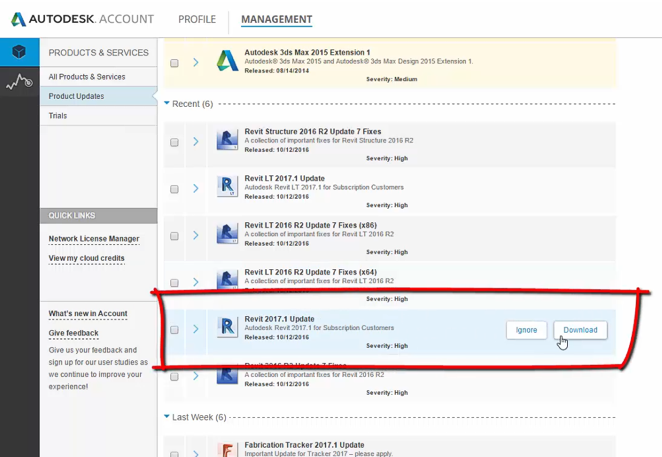Viewport: 662px width, 457px height.
Task: Click the Revit LT 2017.1 Update title
Action: [285, 178]
